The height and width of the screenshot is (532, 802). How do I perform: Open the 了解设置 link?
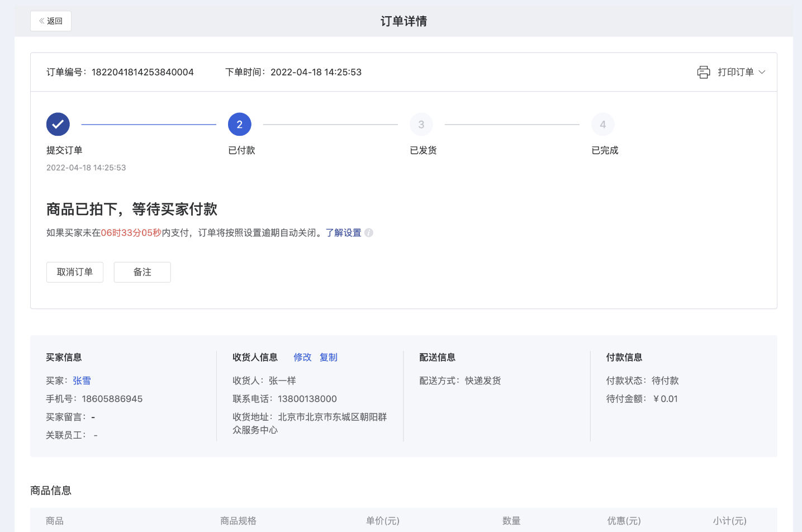(x=344, y=233)
